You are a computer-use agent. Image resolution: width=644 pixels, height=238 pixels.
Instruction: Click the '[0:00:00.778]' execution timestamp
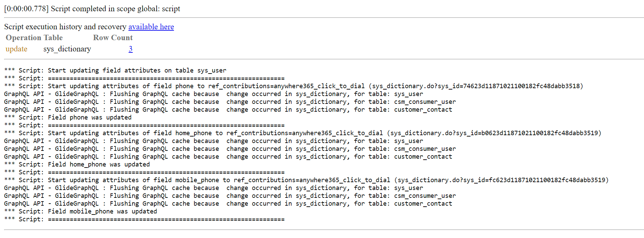[27, 9]
